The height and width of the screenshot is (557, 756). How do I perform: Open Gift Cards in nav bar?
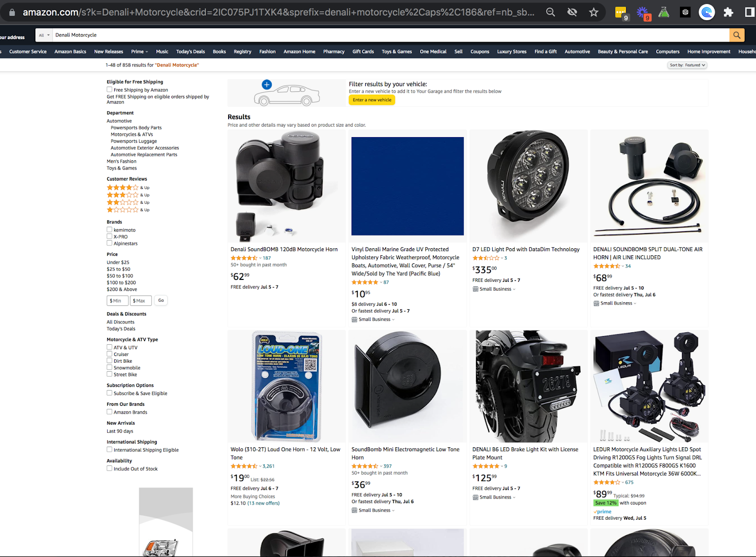(363, 52)
